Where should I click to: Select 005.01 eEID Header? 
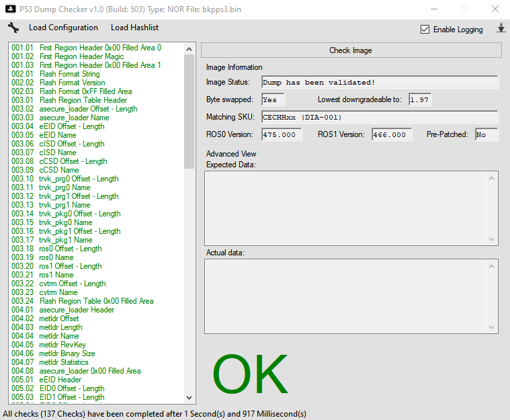pos(46,380)
